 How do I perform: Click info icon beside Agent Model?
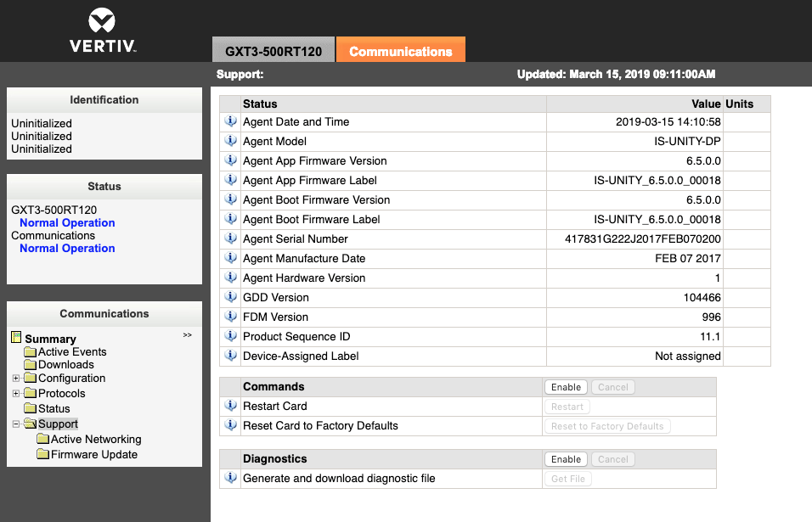click(230, 142)
